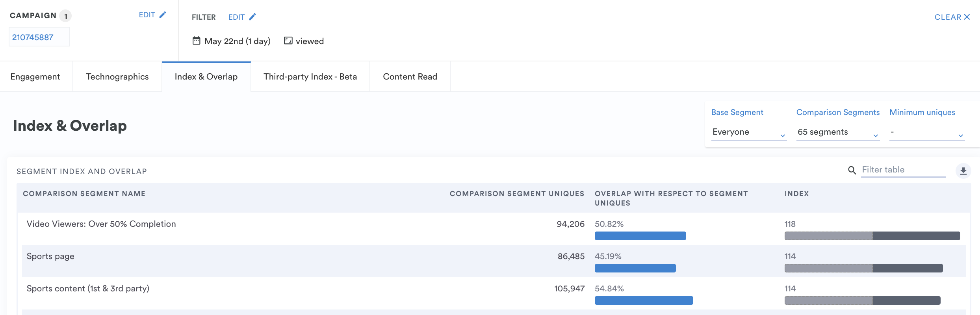Download the segment table data

[963, 171]
